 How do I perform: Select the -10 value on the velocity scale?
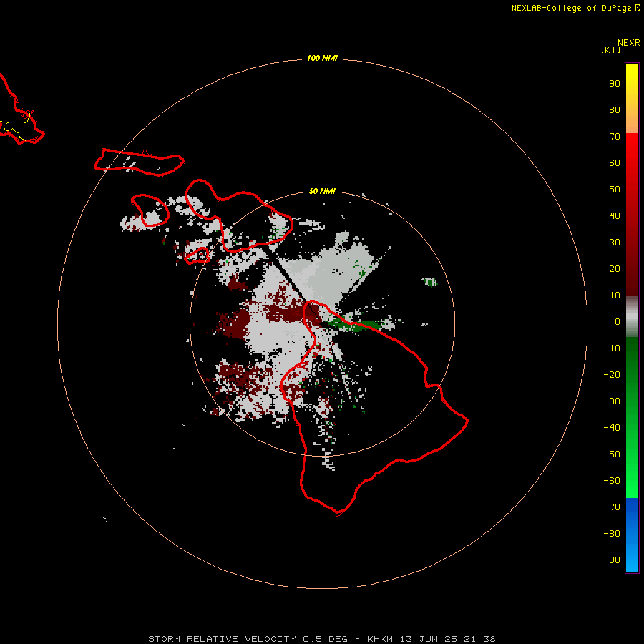[612, 348]
